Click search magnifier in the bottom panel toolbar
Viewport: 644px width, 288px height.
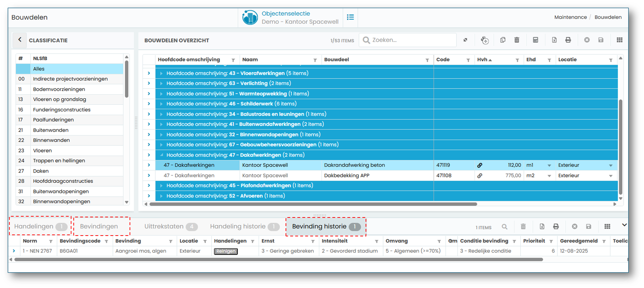coord(504,227)
